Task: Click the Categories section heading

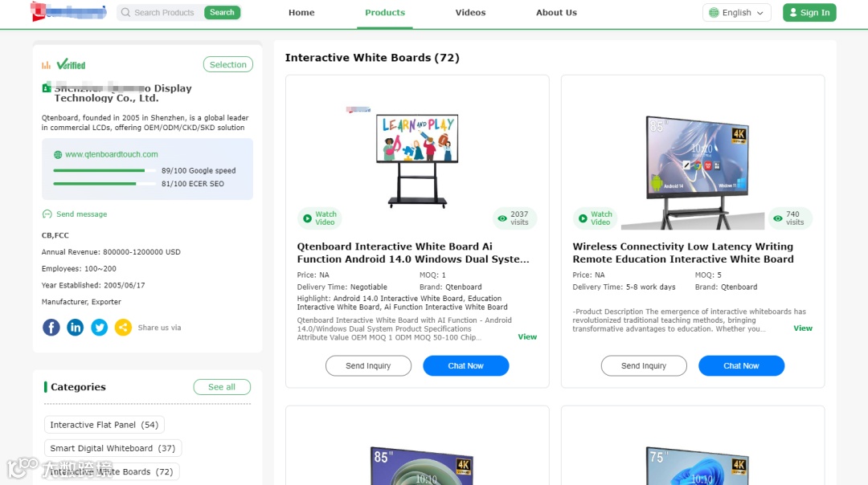Action: coord(78,386)
